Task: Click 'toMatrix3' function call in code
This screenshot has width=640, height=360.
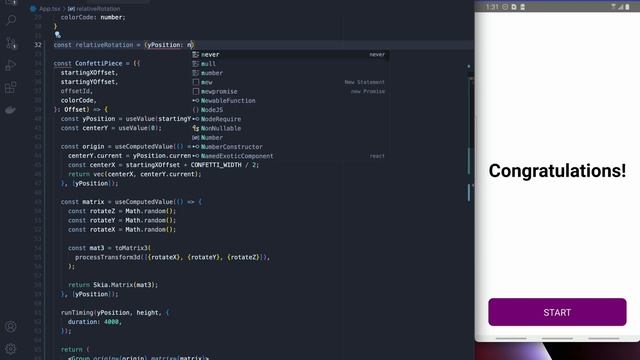Action: coord(131,248)
